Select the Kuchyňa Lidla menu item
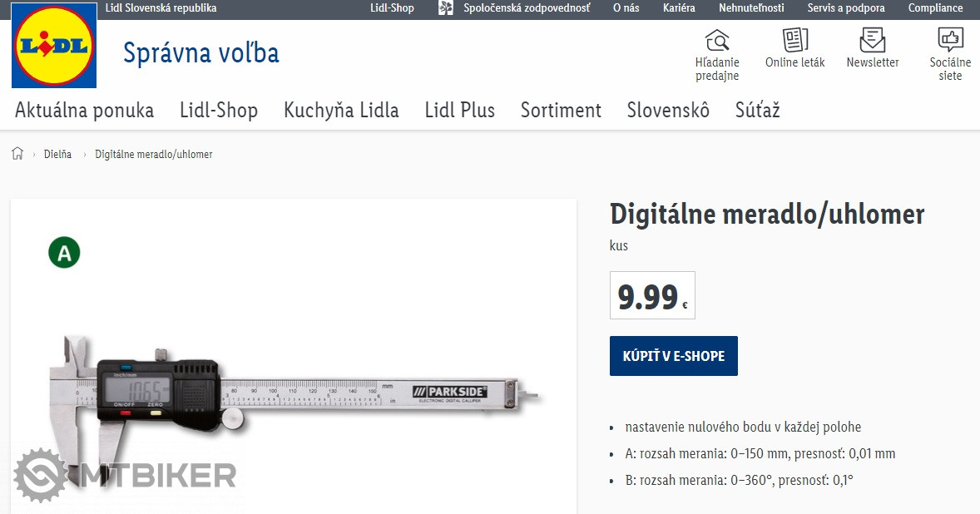The width and height of the screenshot is (980, 514). [x=341, y=111]
